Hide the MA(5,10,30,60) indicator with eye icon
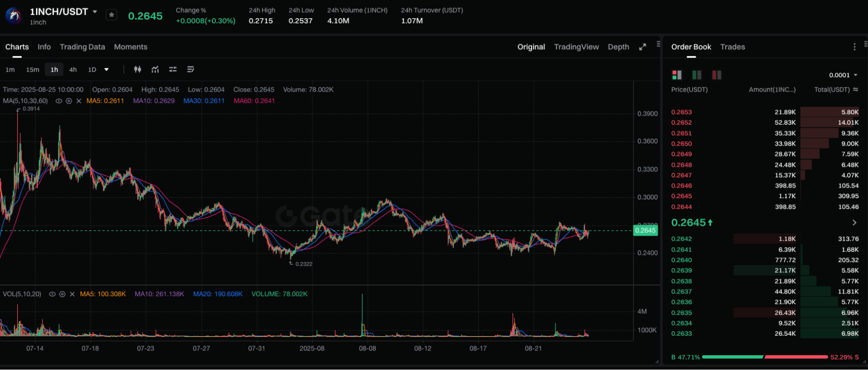 coord(59,101)
